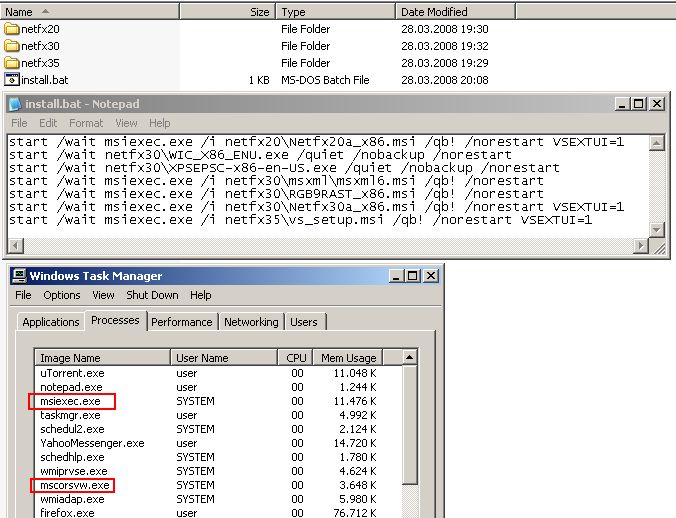Image resolution: width=676 pixels, height=518 pixels.
Task: Select the firefox.exe process
Action: 219,513
